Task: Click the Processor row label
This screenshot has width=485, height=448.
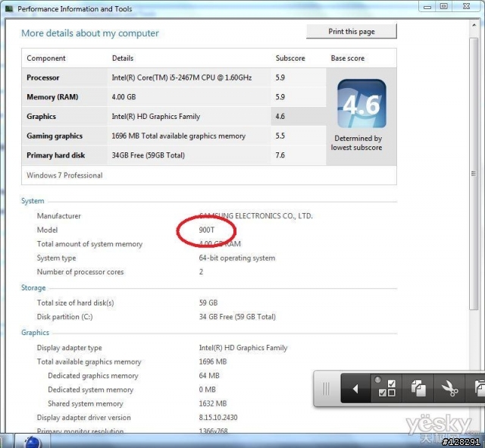Action: tap(42, 77)
